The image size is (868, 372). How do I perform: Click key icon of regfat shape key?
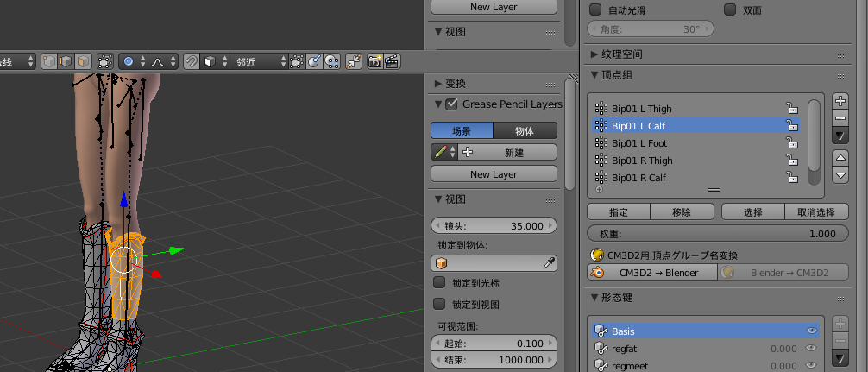(x=601, y=349)
